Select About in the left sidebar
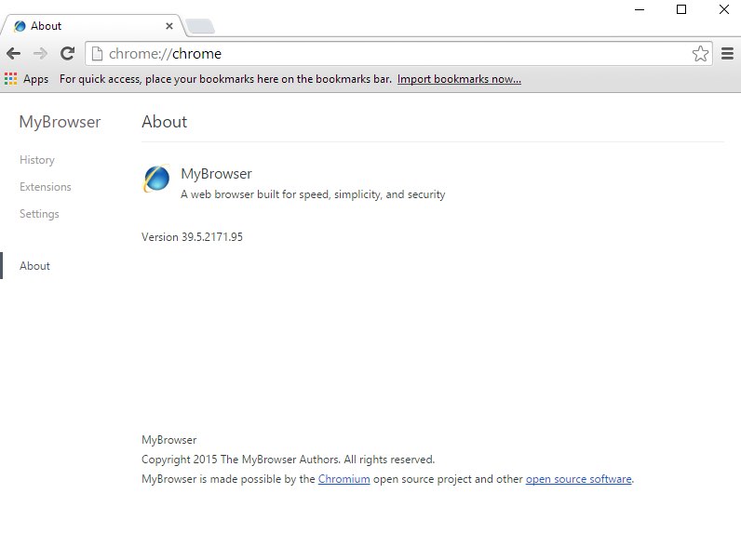 pyautogui.click(x=35, y=266)
